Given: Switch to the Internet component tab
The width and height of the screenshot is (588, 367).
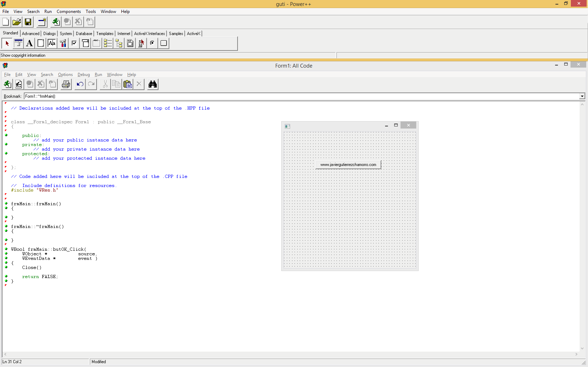Looking at the screenshot, I should 124,34.
